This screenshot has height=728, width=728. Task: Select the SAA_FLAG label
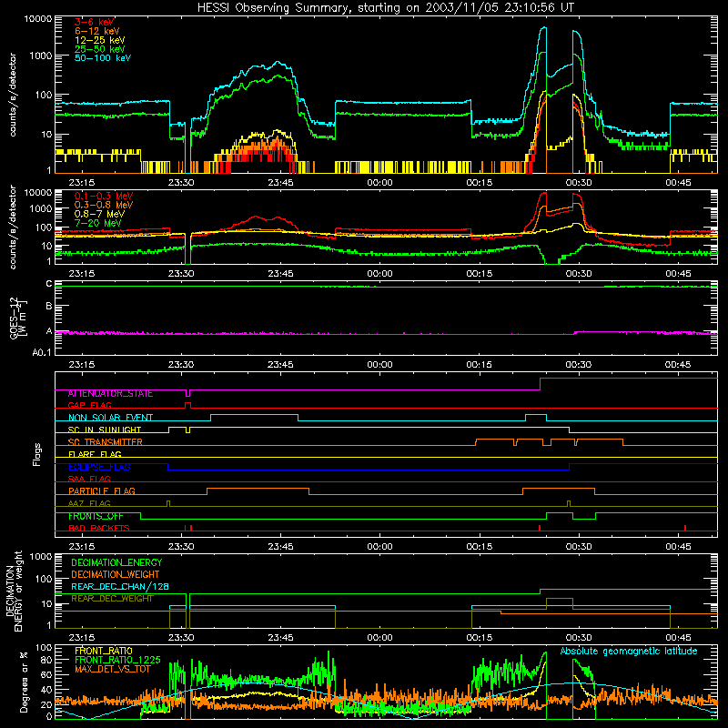(x=89, y=479)
